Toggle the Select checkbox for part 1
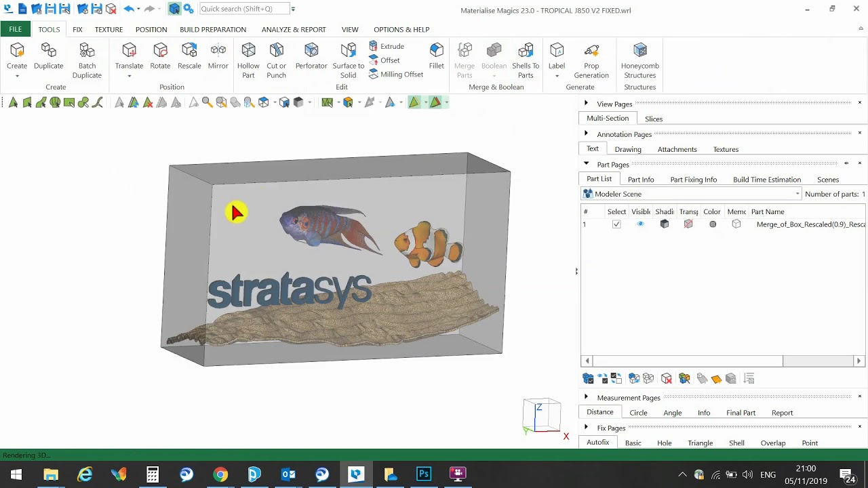This screenshot has width=868, height=488. point(616,224)
